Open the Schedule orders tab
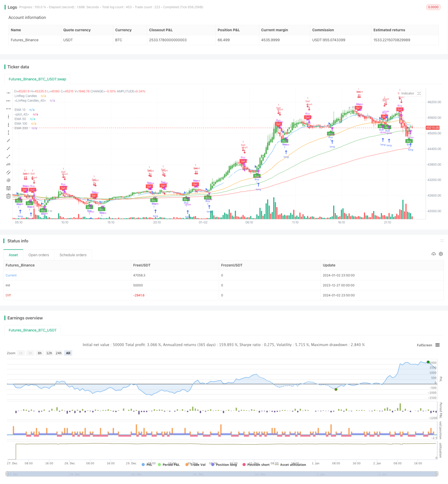Screen dimensions: 448x484 coord(73,255)
